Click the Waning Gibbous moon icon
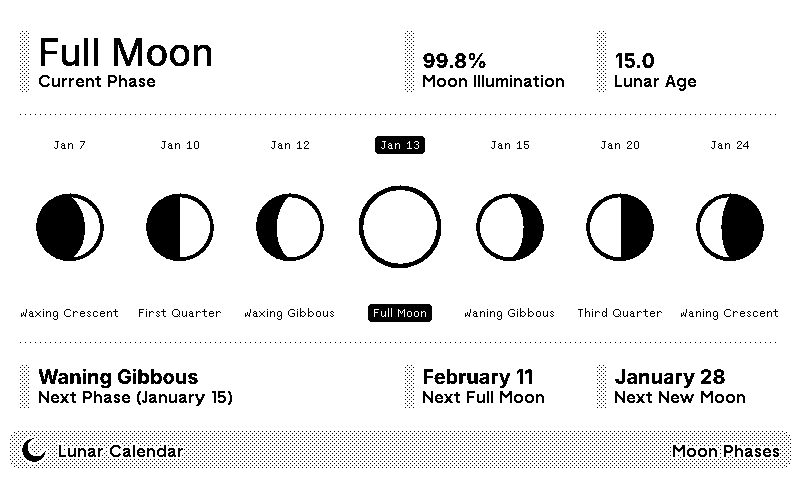This screenshot has height=480, width=800. pos(510,227)
